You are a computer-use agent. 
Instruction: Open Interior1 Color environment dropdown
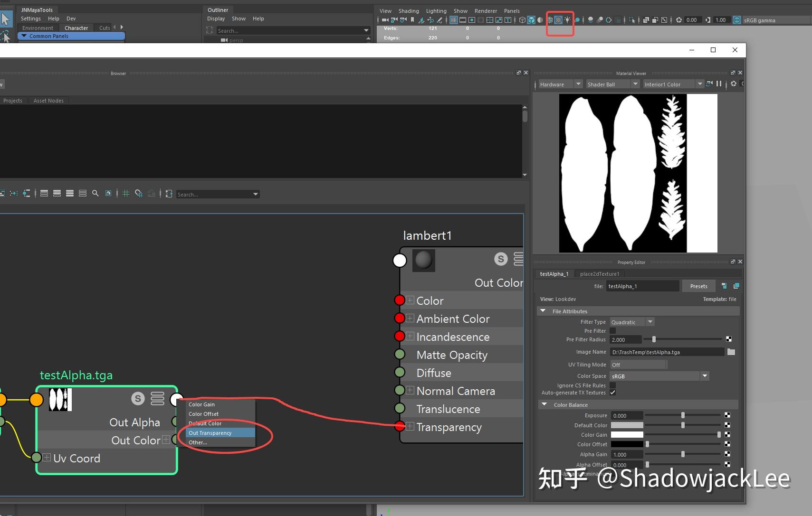(673, 84)
